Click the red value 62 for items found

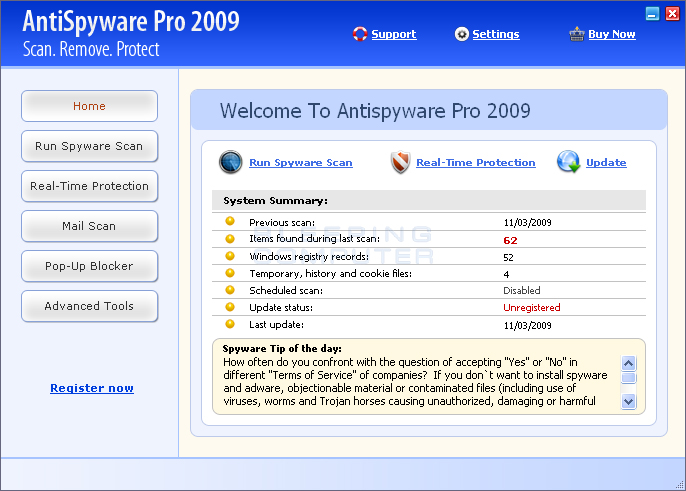[x=510, y=240]
